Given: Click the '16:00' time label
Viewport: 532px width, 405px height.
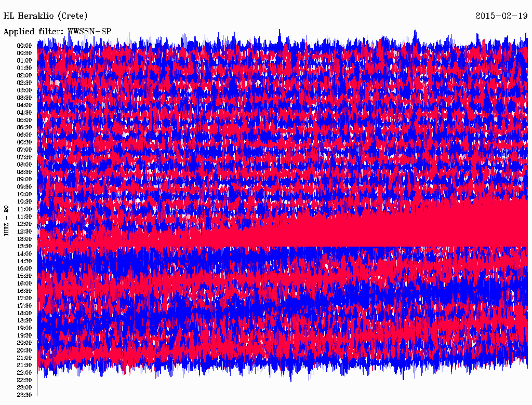Looking at the screenshot, I should (24, 283).
